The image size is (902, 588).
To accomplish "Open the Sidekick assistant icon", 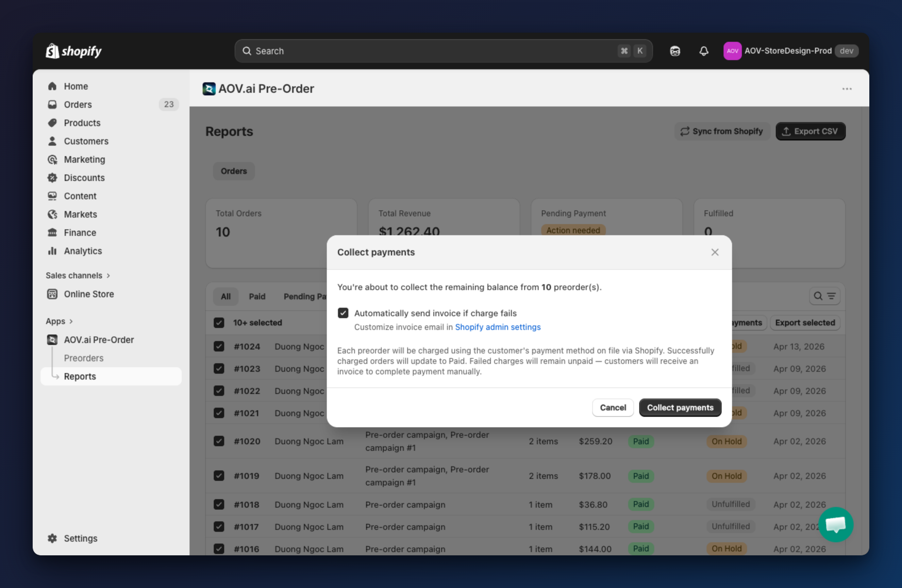I will click(675, 51).
